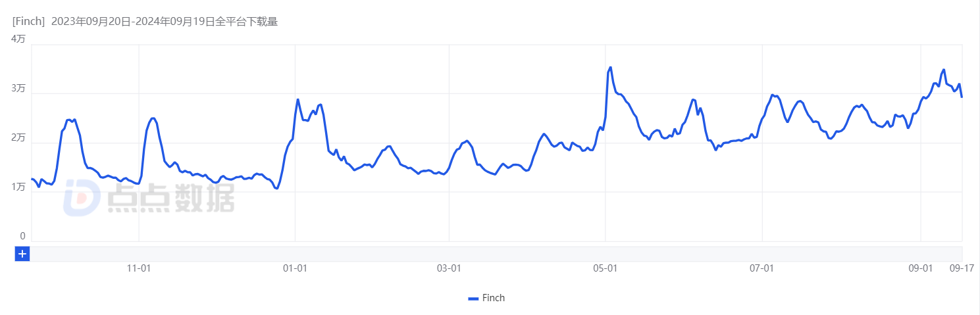
Task: Click the 0 baseline y-axis label
Action: [22, 236]
